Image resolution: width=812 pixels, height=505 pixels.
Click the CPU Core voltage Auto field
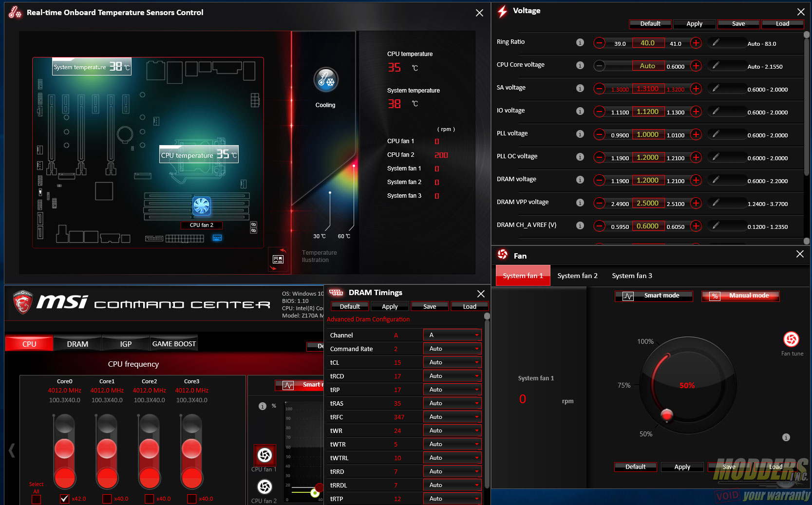pos(648,66)
